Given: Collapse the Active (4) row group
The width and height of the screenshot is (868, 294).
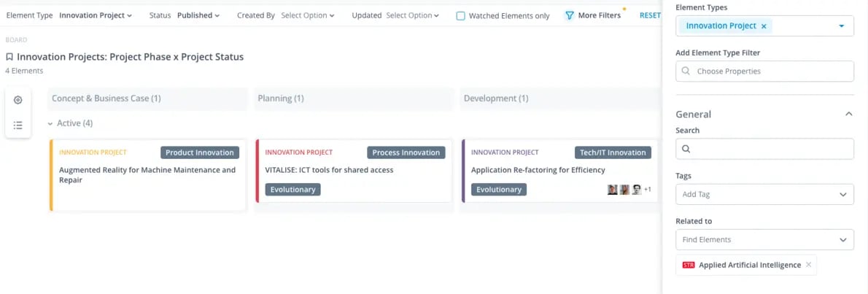Looking at the screenshot, I should 50,123.
